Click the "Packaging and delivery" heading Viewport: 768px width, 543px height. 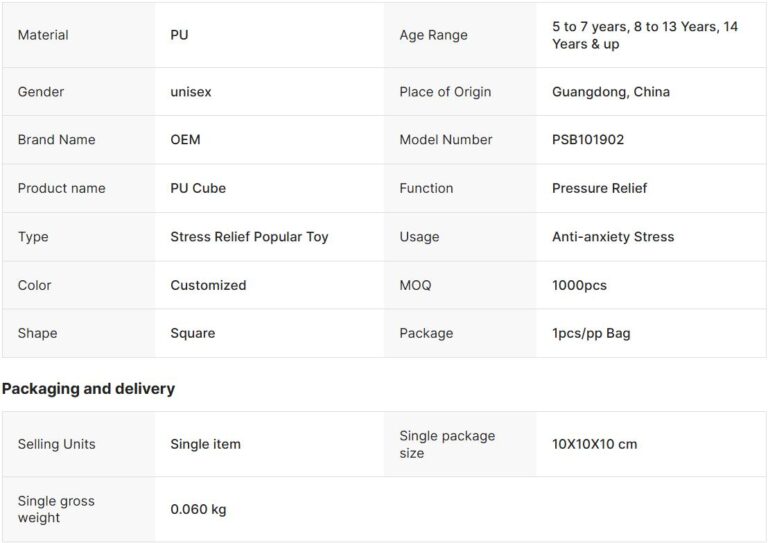point(88,388)
